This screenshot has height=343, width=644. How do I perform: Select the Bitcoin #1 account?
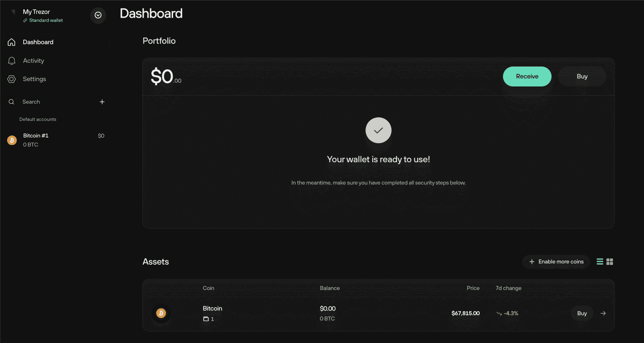tap(56, 140)
